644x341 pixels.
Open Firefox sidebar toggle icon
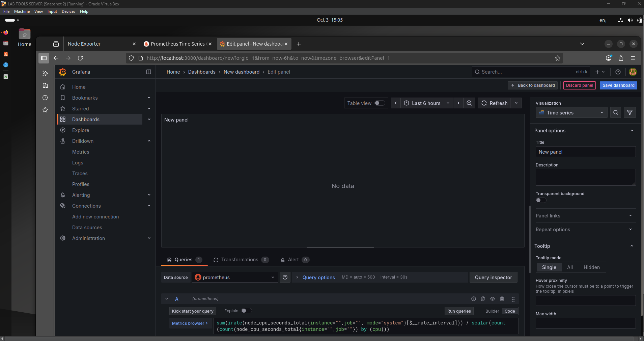click(x=44, y=58)
